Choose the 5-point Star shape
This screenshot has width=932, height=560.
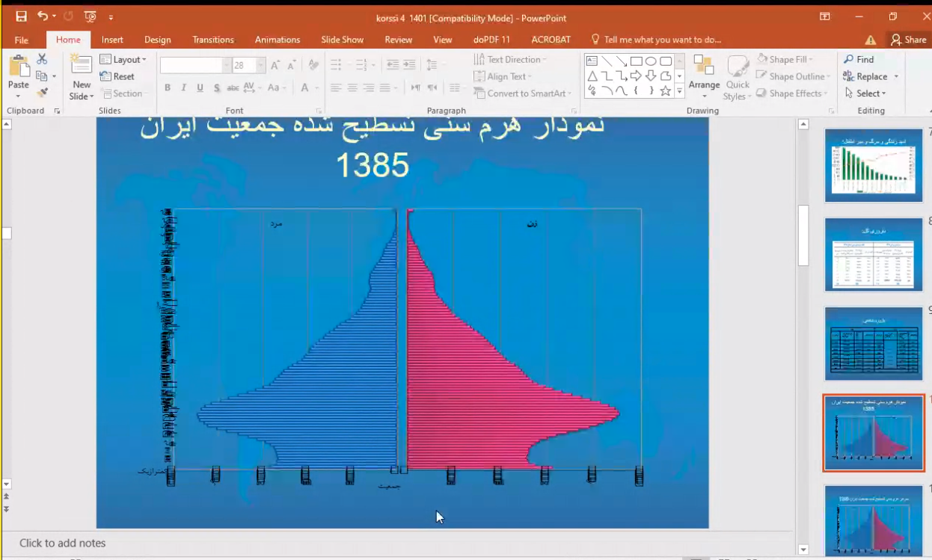pos(666,91)
